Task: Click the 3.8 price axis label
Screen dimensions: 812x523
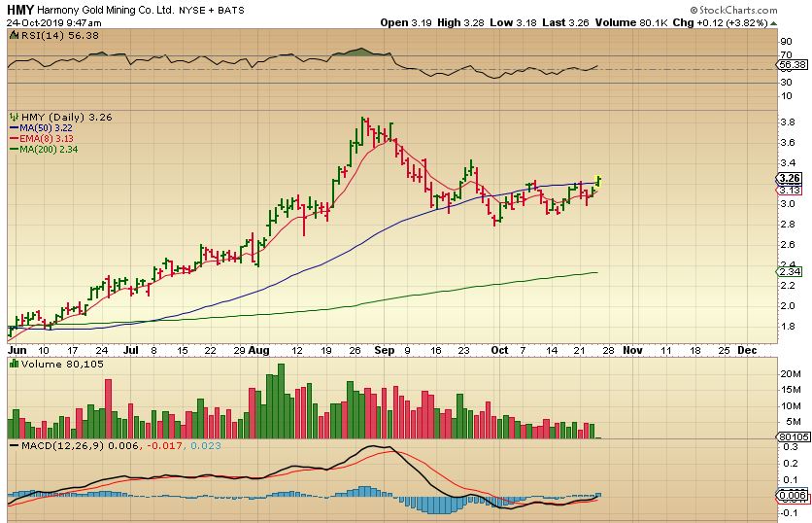Action: (x=788, y=122)
